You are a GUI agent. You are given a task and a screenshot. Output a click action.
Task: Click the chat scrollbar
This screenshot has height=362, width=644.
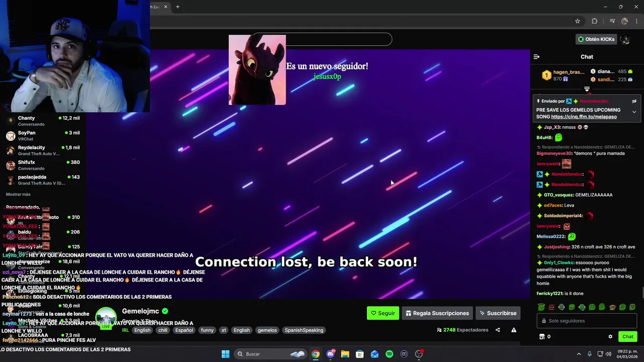coord(642,293)
